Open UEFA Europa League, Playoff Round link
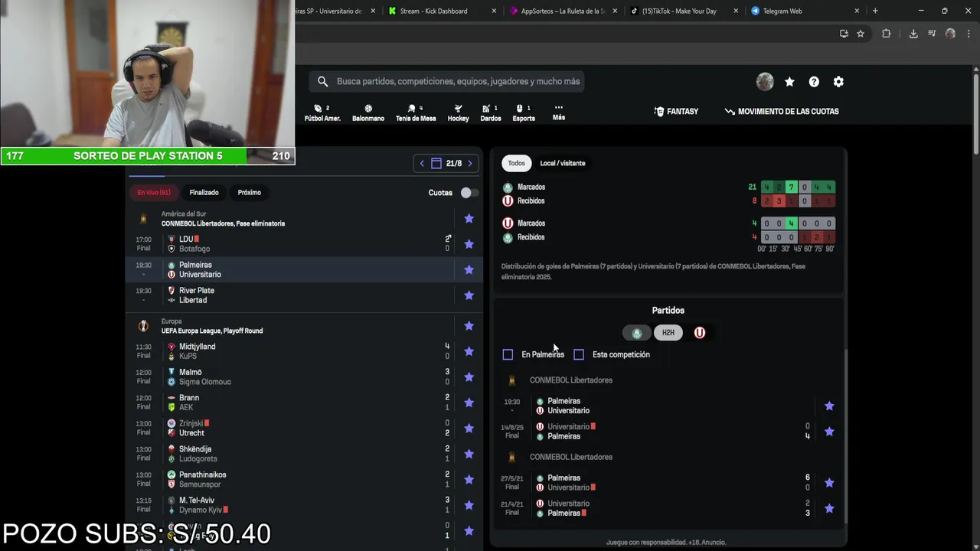The image size is (980, 551). pyautogui.click(x=212, y=331)
